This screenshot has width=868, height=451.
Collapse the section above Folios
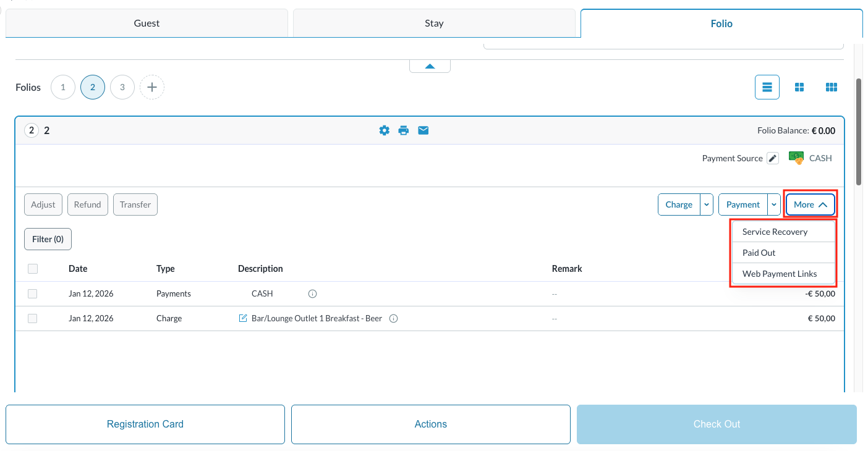click(430, 65)
